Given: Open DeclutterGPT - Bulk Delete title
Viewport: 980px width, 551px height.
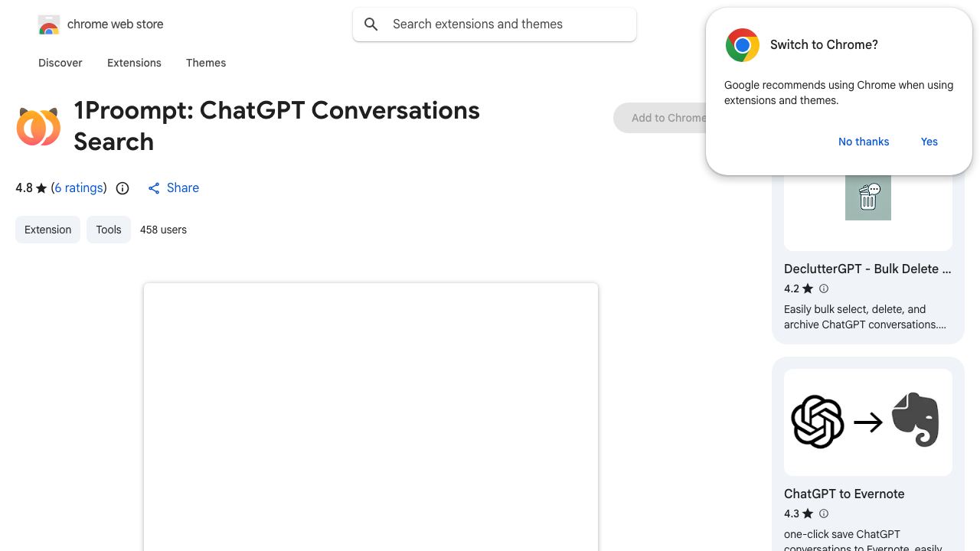Looking at the screenshot, I should point(867,269).
